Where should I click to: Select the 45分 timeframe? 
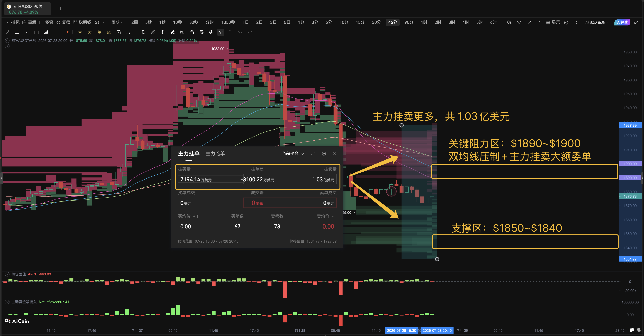tap(392, 22)
